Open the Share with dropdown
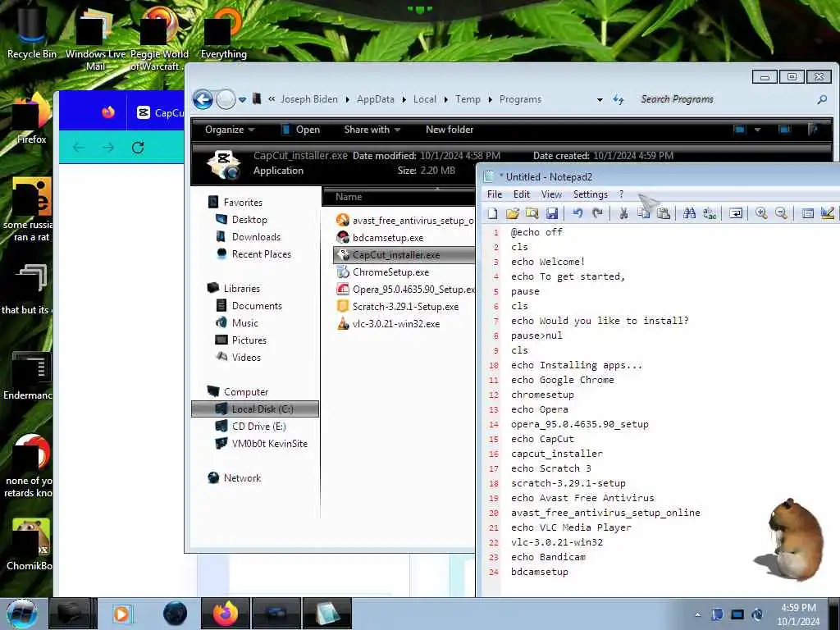The height and width of the screenshot is (630, 840). coord(372,130)
